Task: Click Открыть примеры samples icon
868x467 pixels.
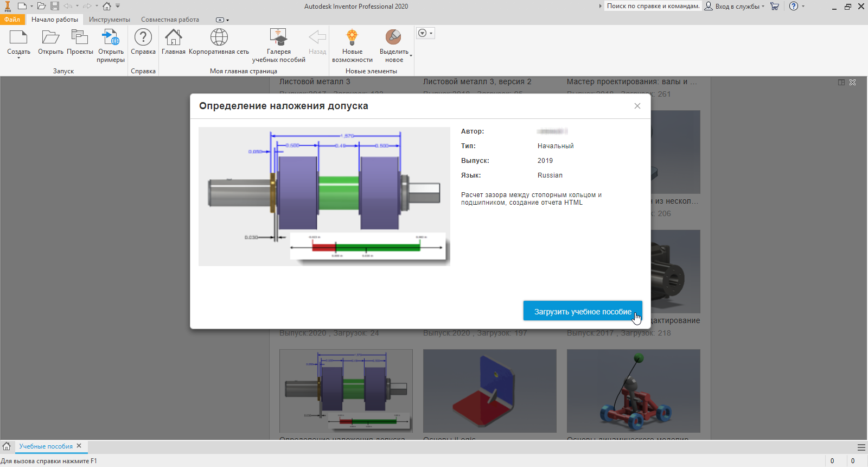Action: [x=111, y=37]
